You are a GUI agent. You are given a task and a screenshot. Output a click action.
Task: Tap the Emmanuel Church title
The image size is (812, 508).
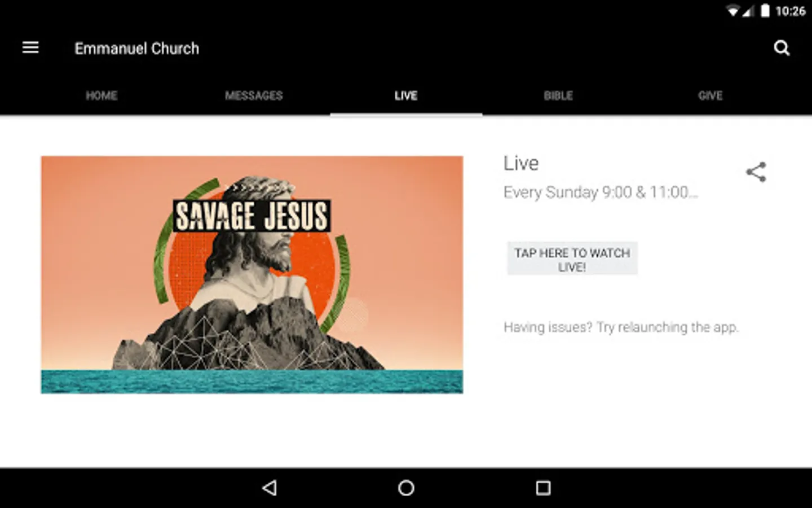(x=137, y=49)
